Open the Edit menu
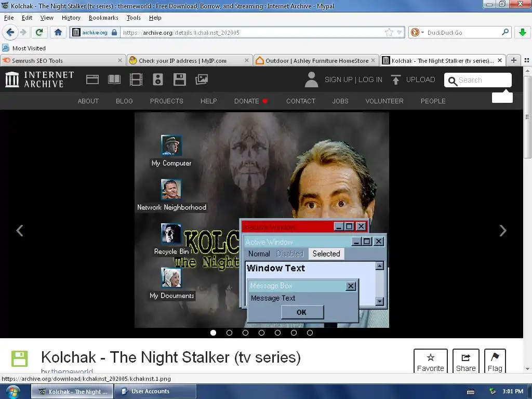Image resolution: width=532 pixels, height=399 pixels. 27,18
